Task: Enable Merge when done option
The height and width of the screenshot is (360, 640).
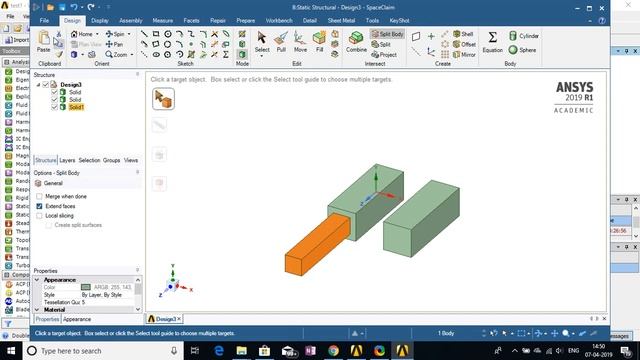Action: pyautogui.click(x=39, y=196)
